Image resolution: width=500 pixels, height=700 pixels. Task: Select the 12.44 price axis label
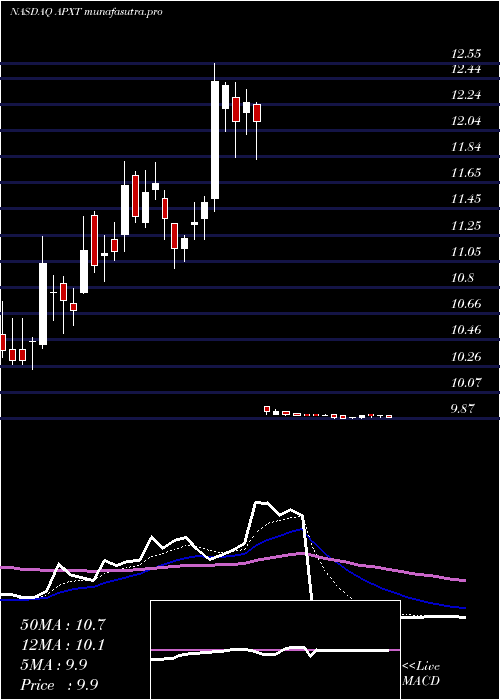click(x=466, y=69)
